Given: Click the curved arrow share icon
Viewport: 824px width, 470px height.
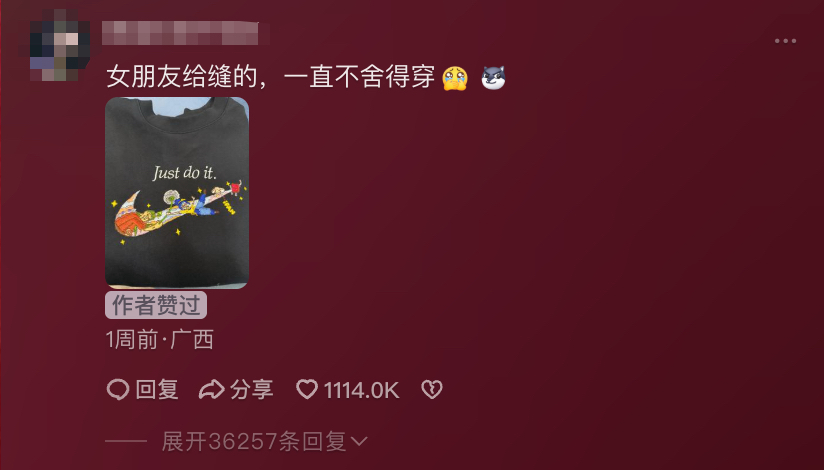Looking at the screenshot, I should click(x=211, y=390).
